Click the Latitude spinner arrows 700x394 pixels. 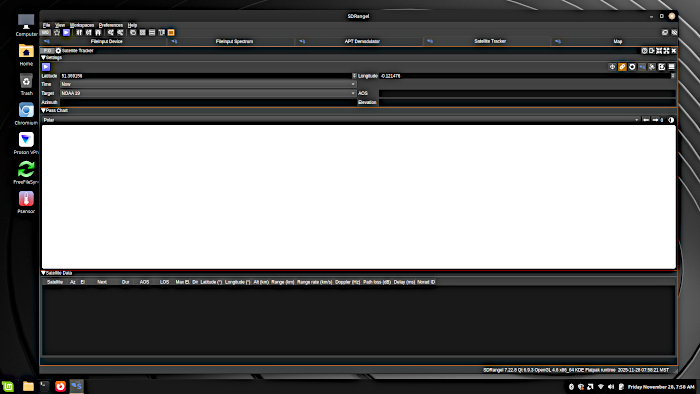(354, 76)
